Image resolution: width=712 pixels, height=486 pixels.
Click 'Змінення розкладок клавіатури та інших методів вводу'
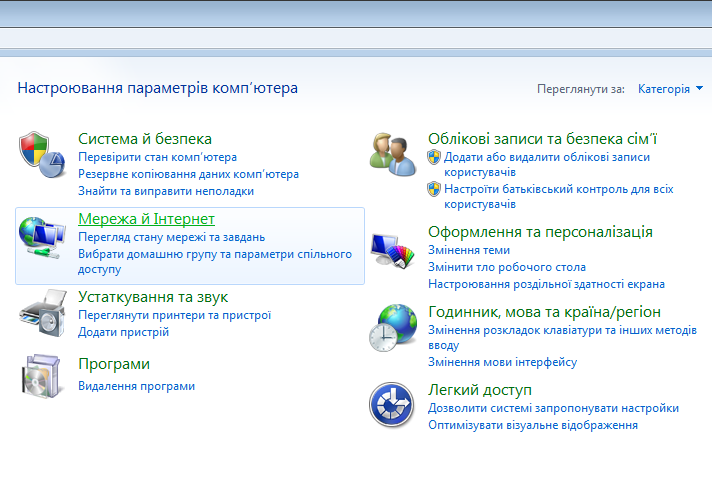coord(562,337)
